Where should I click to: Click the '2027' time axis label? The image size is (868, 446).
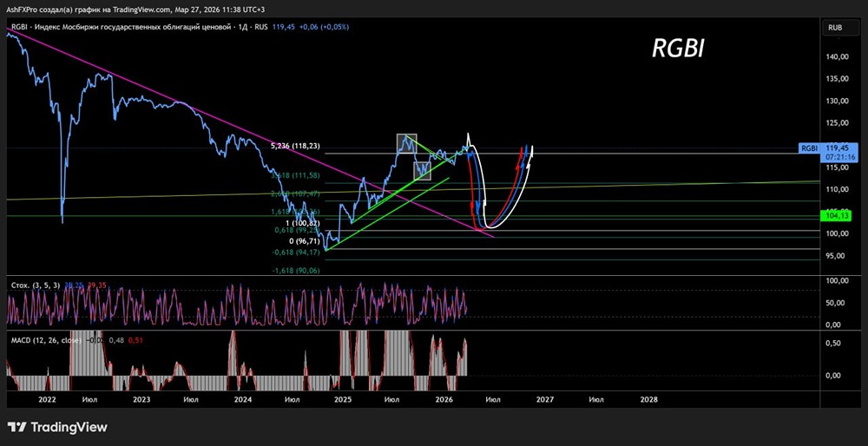(545, 399)
